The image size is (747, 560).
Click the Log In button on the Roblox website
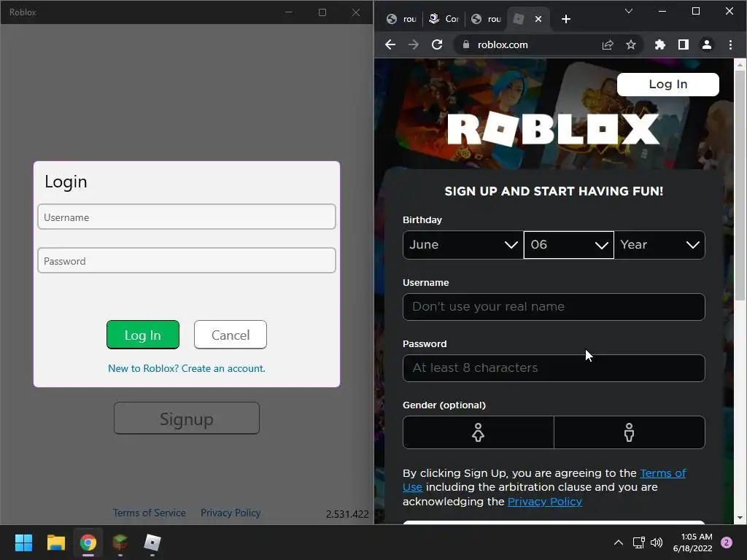(668, 85)
